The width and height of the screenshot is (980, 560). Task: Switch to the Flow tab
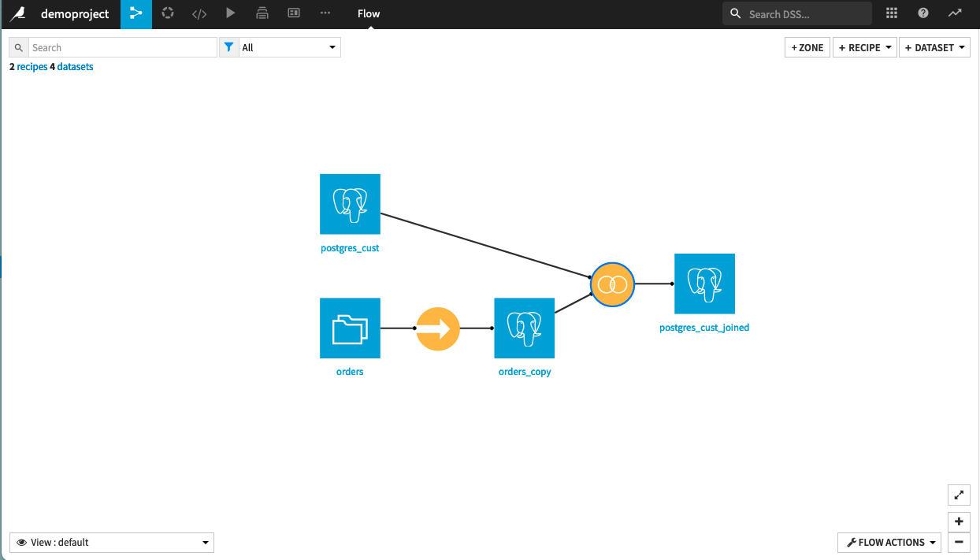tap(368, 13)
